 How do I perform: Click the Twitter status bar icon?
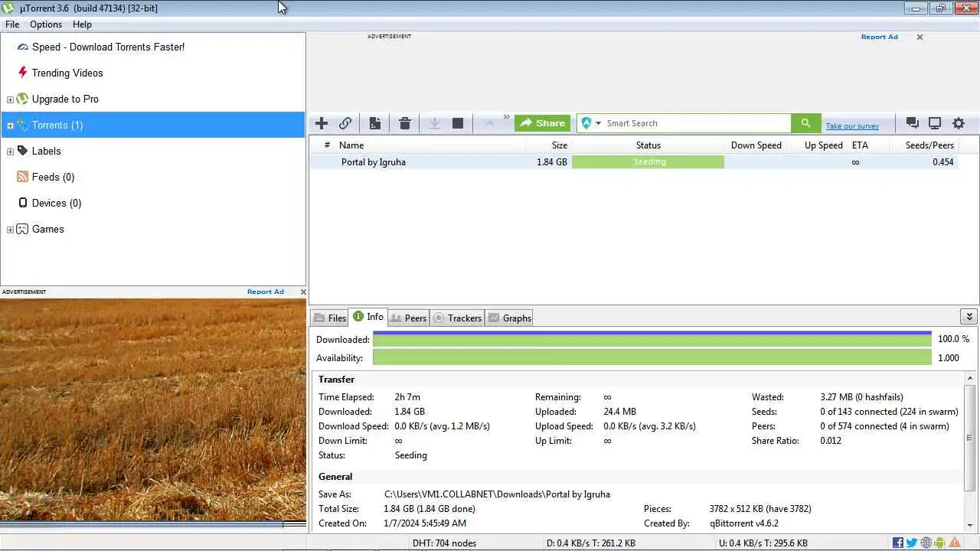tap(912, 543)
